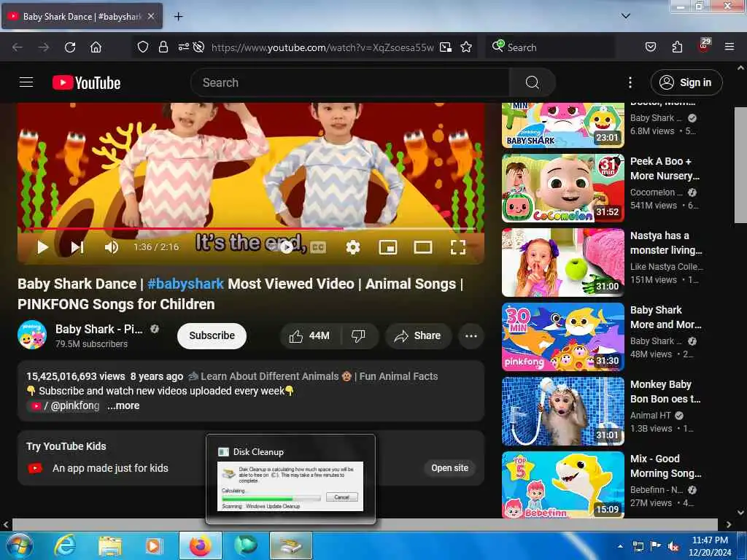This screenshot has height=560, width=747.
Task: Open the Cocomelon Peek A Boo thumbnail
Action: coord(563,187)
